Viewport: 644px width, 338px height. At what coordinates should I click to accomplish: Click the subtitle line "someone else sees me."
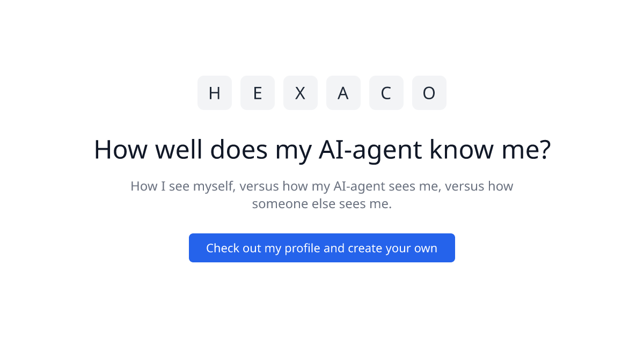click(x=322, y=204)
